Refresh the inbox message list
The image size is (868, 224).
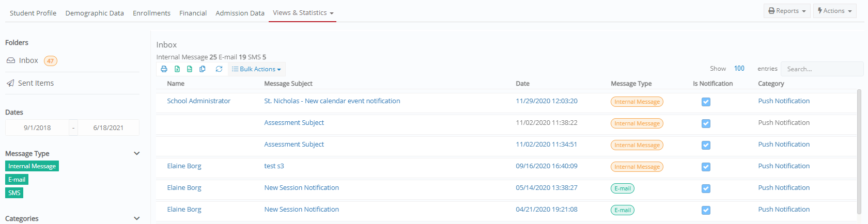(219, 69)
